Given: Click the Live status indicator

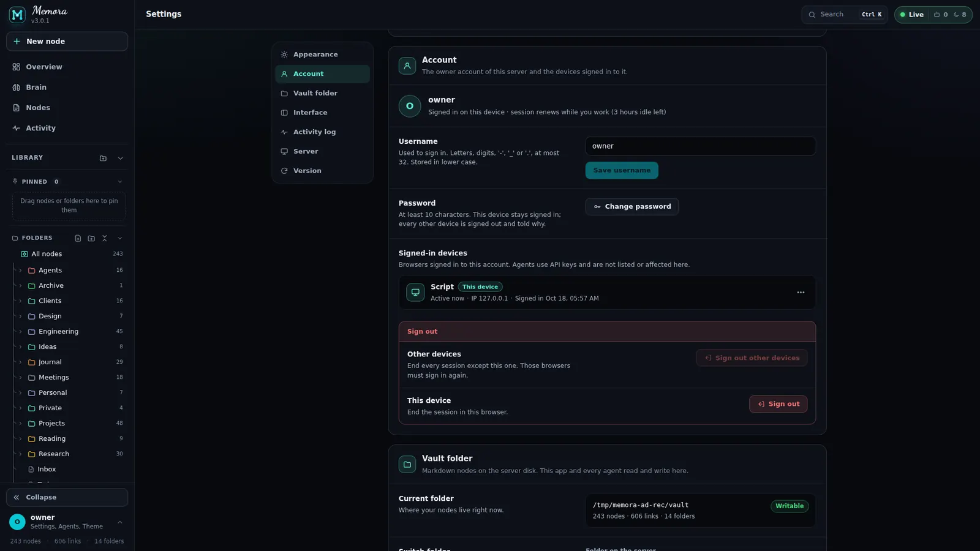Looking at the screenshot, I should (911, 15).
